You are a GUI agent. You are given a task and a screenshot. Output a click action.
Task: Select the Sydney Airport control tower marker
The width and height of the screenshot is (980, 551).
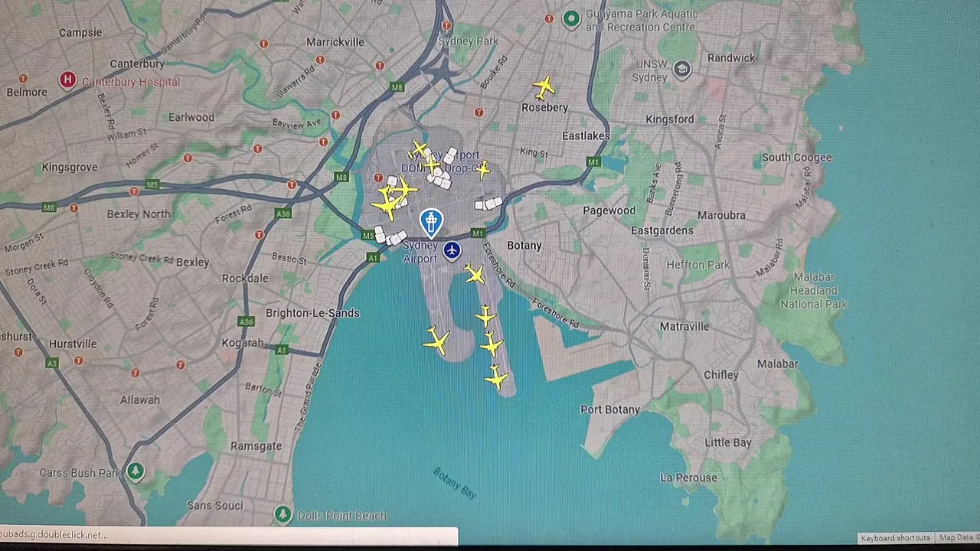431,223
